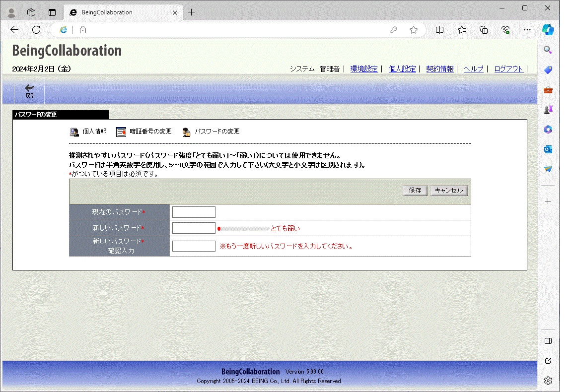Reload the page with refresh icon
This screenshot has width=572, height=392.
36,30
